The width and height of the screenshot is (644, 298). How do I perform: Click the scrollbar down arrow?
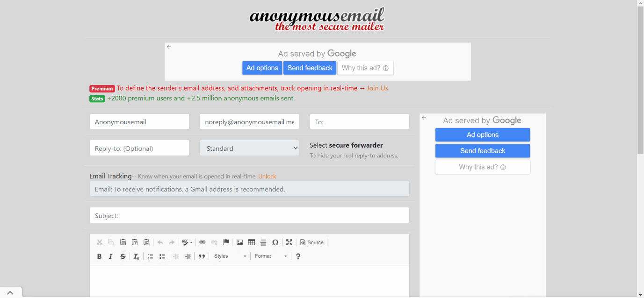point(640,294)
